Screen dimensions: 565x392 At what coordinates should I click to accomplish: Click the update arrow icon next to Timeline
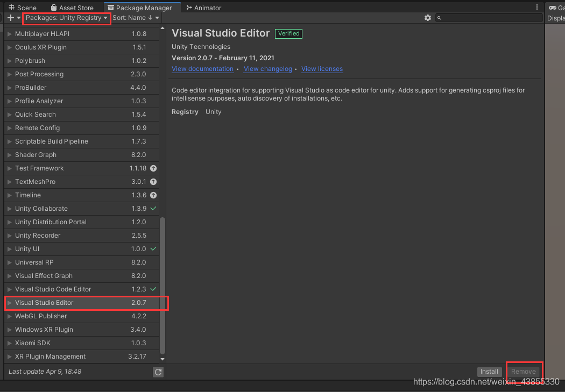153,195
